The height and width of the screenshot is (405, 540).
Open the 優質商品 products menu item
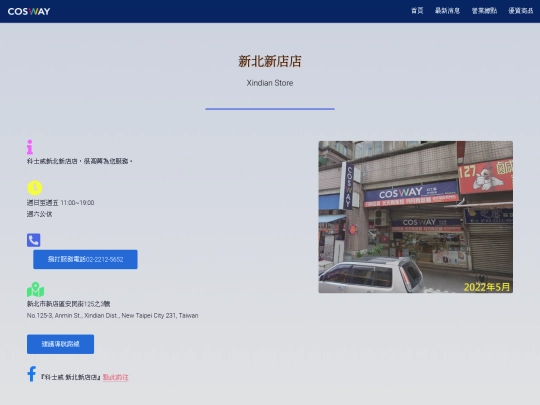pos(521,11)
